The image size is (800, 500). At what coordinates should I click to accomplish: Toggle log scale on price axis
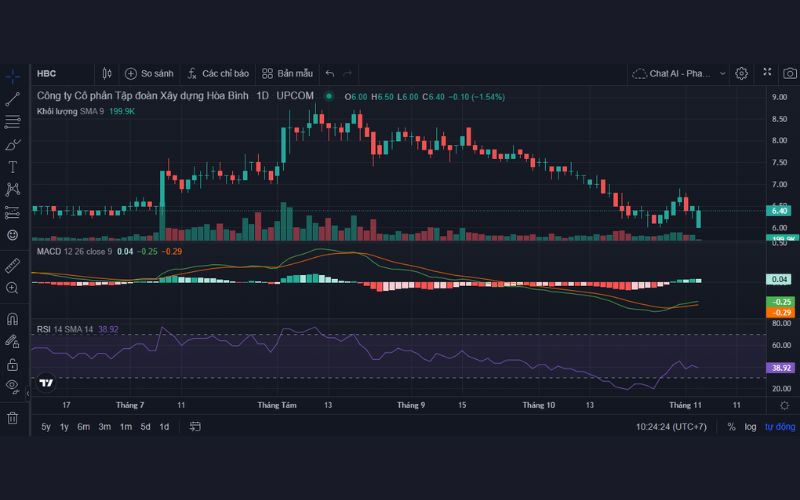[x=750, y=427]
